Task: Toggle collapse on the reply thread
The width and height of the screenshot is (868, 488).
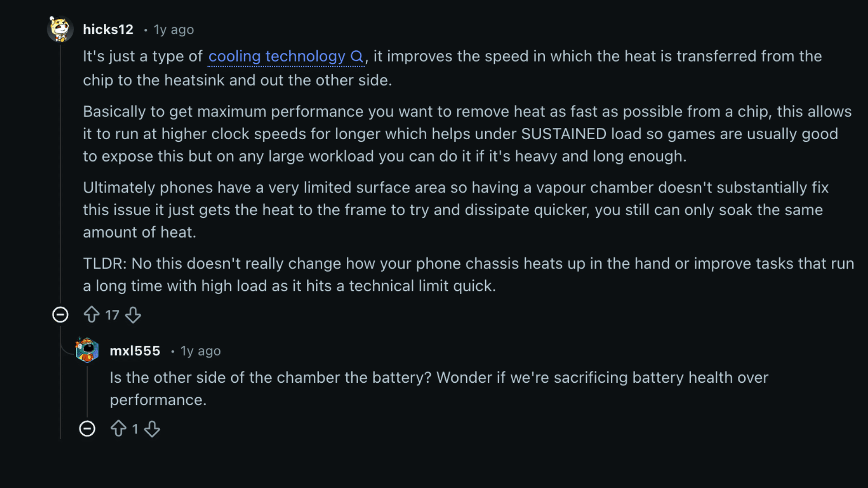Action: (x=88, y=428)
